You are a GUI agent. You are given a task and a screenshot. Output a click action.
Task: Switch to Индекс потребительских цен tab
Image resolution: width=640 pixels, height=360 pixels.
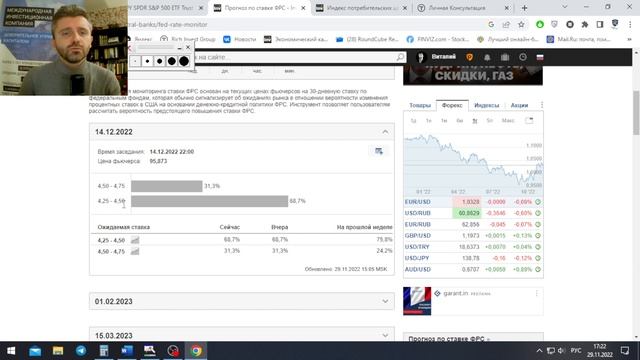click(x=362, y=8)
